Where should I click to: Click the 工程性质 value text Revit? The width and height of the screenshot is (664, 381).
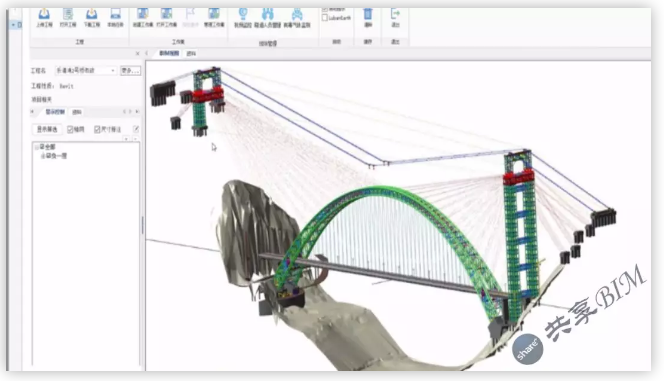pos(66,86)
